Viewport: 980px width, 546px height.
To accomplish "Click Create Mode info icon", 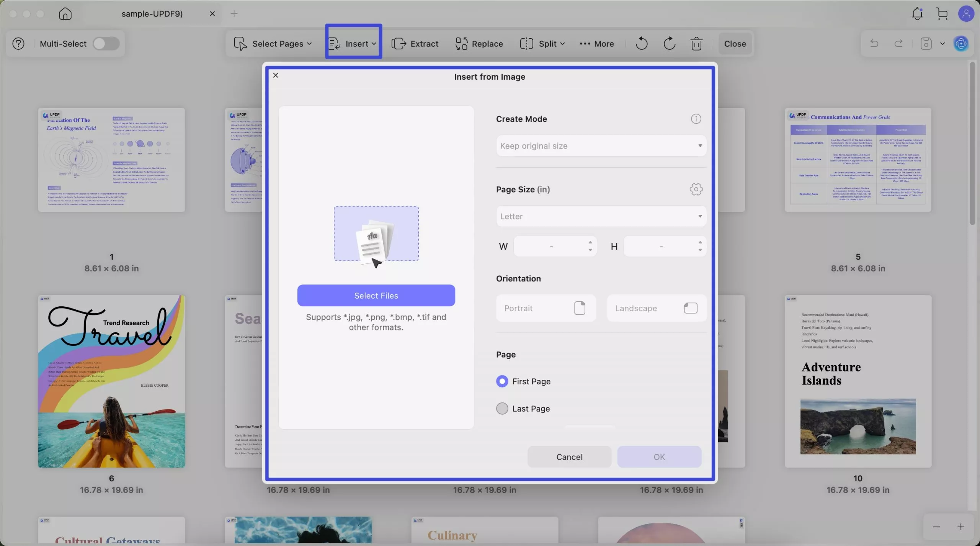I will [x=696, y=119].
